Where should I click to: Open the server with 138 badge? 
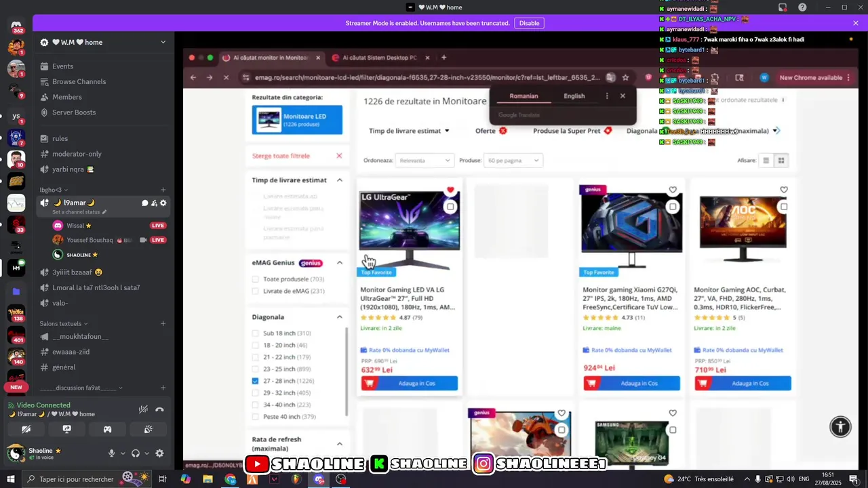pyautogui.click(x=16, y=314)
